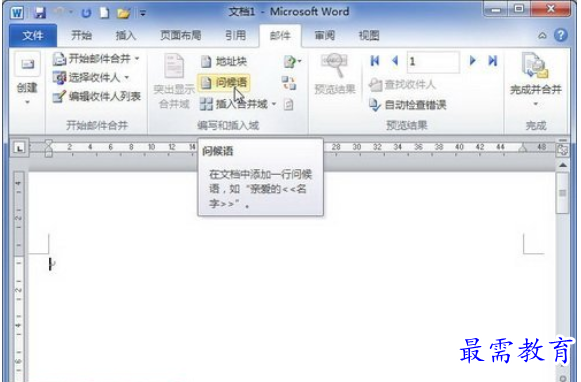This screenshot has width=581, height=382.
Task: Open the 创建 envelope dropdown button
Action: pos(27,79)
